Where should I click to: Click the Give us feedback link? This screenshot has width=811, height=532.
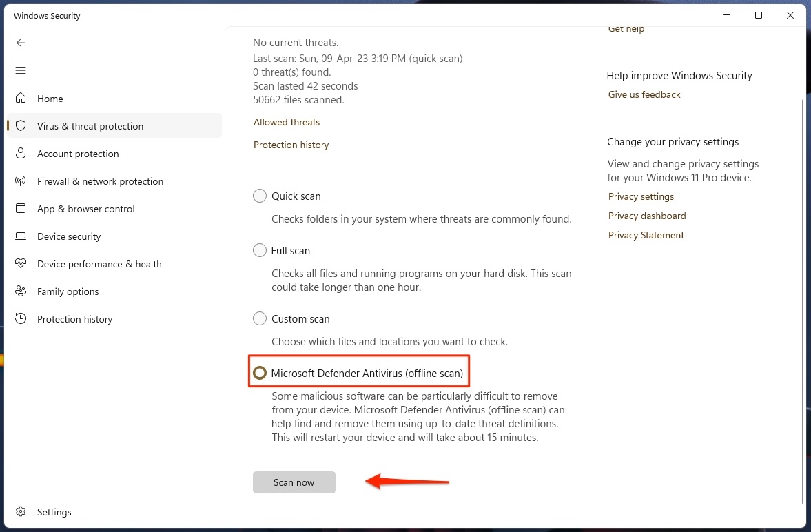[x=644, y=94]
